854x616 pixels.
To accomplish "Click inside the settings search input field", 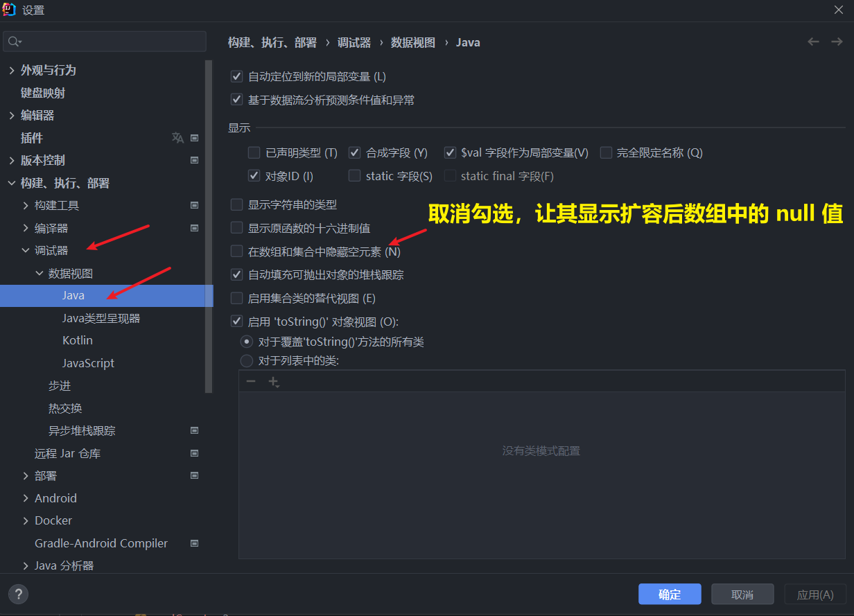I will (104, 42).
